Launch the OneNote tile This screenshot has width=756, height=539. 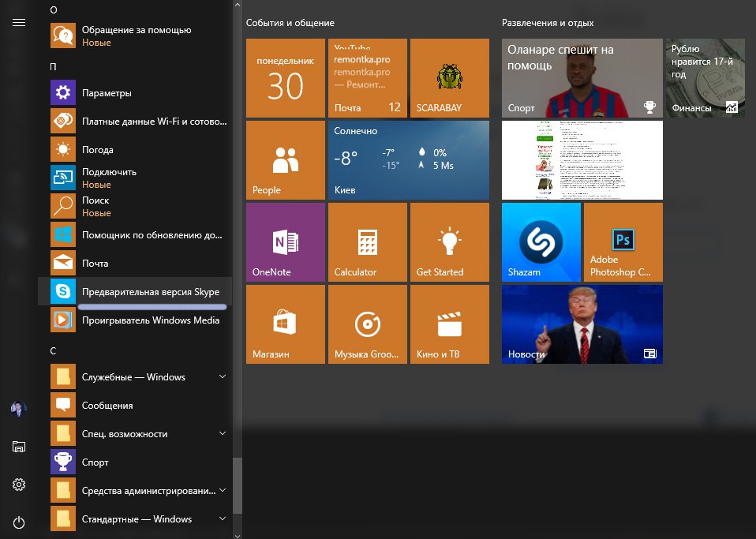(286, 242)
